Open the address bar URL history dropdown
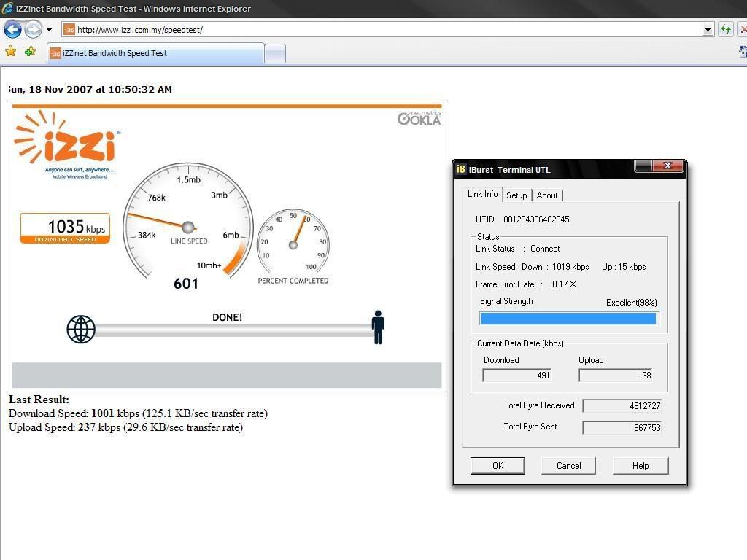 [x=708, y=29]
